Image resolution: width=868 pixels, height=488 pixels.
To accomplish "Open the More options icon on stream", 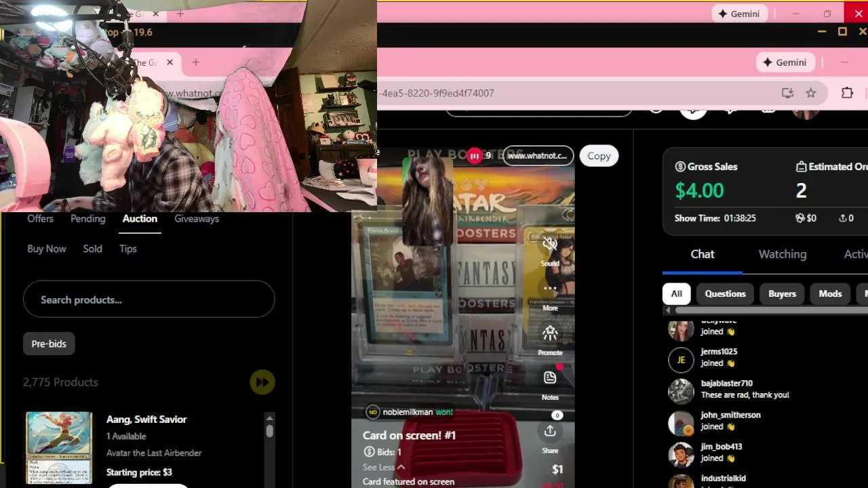I will click(550, 288).
